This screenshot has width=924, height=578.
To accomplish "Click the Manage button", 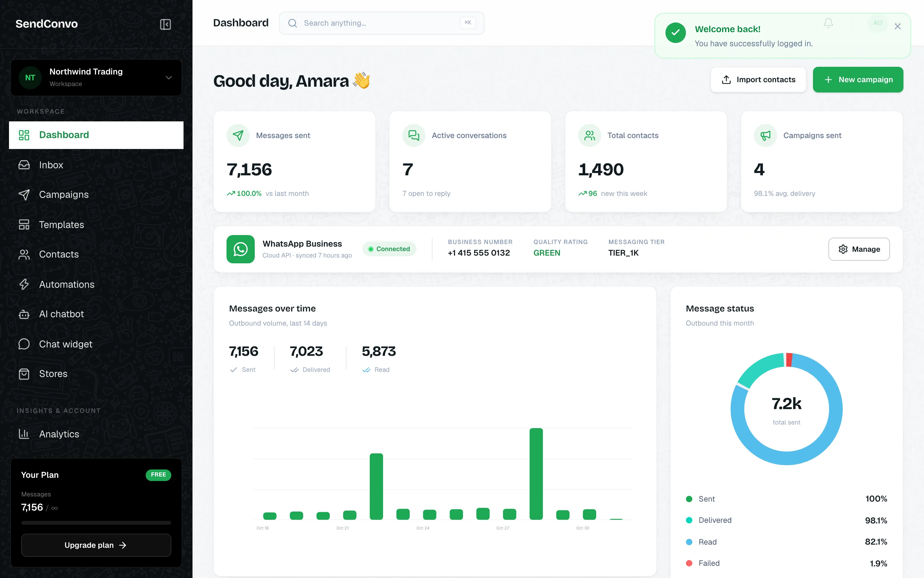I will [859, 249].
